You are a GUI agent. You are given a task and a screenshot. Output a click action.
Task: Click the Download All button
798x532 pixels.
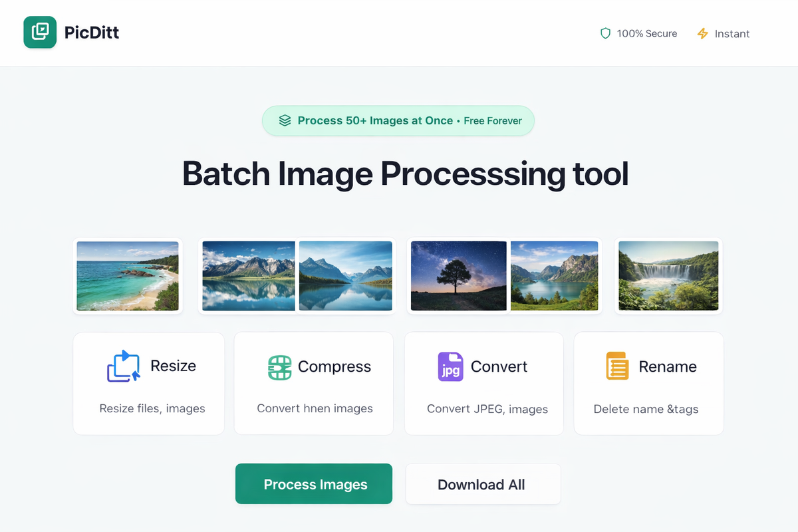coord(483,484)
